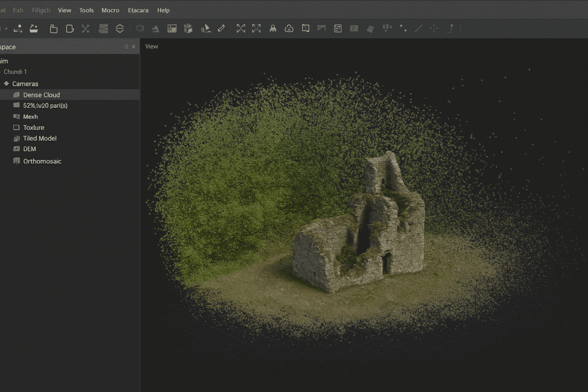588x392 pixels.
Task: Click the new document icon in the toolbar
Action: 54,28
